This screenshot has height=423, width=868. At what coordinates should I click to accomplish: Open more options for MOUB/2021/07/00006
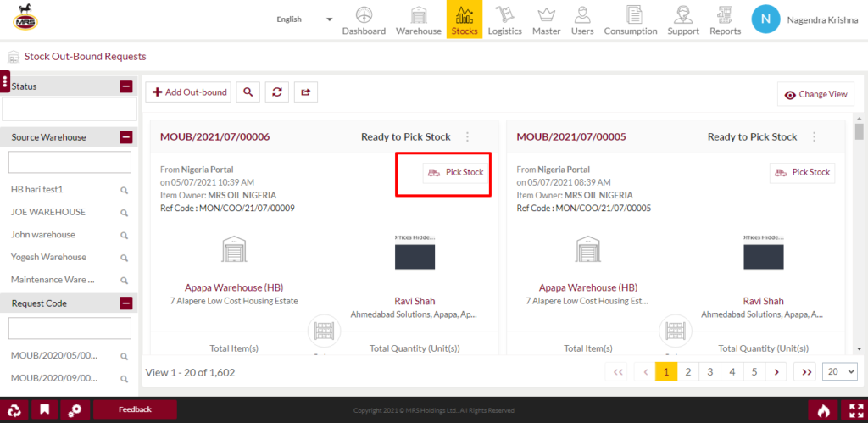(x=468, y=136)
